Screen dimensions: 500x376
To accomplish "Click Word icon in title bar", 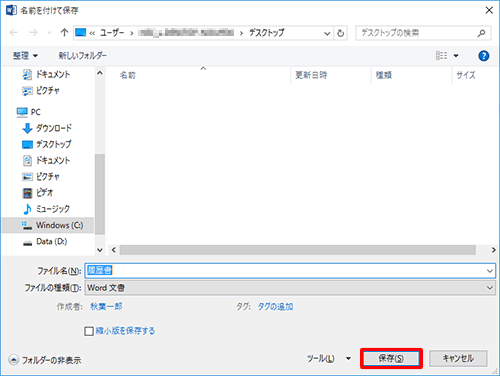I will point(11,10).
